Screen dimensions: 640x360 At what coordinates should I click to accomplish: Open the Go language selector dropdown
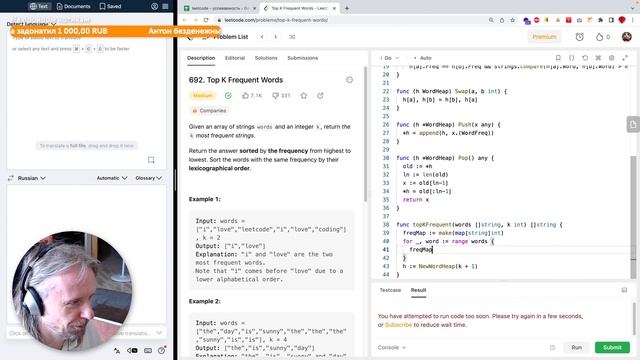(390, 58)
